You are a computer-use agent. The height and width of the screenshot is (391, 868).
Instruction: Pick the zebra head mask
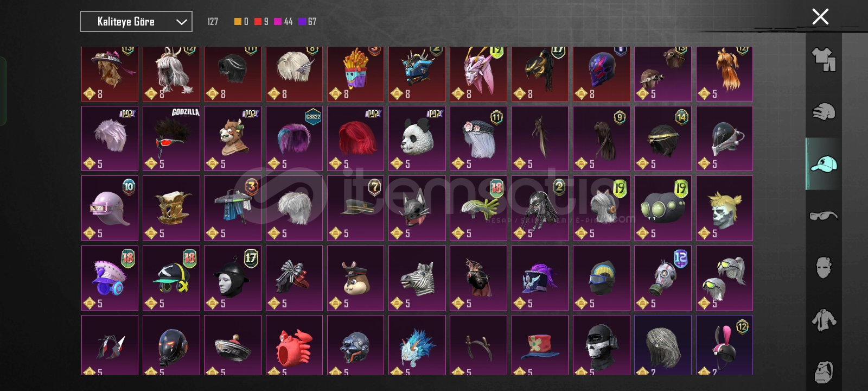click(x=417, y=278)
